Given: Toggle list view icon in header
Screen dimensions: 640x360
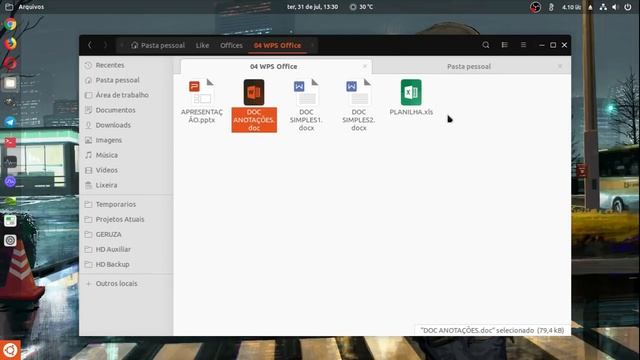Looking at the screenshot, I should [504, 45].
